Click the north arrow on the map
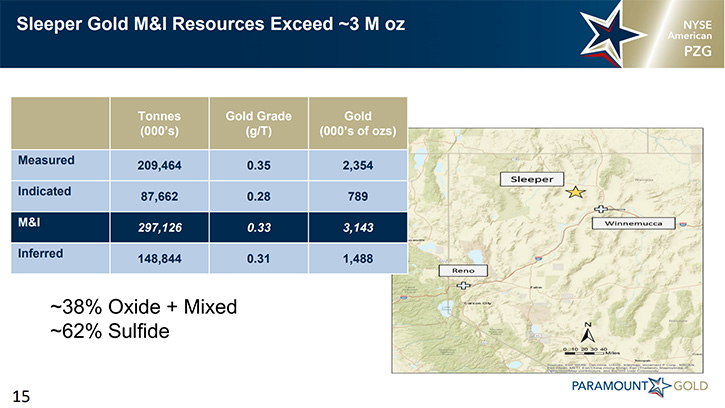 [x=587, y=333]
